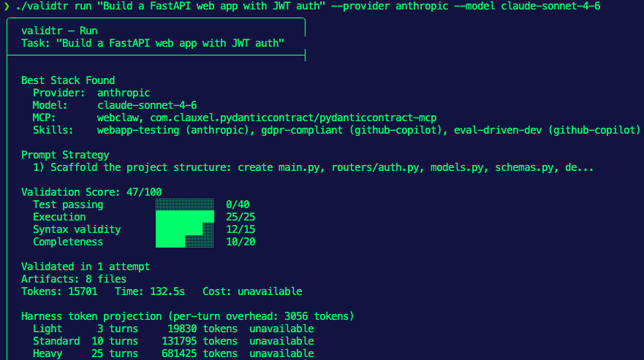Click the 'Test passing' label

68,204
